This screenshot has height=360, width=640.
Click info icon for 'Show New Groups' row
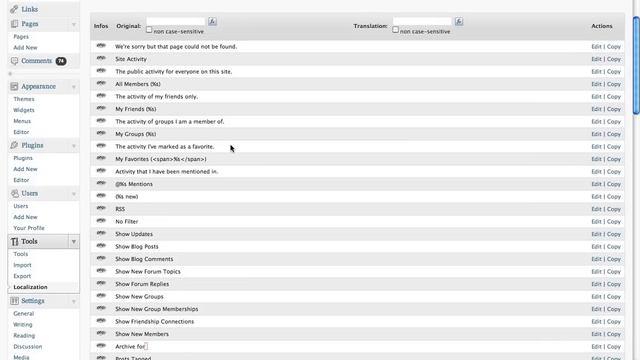tap(101, 296)
